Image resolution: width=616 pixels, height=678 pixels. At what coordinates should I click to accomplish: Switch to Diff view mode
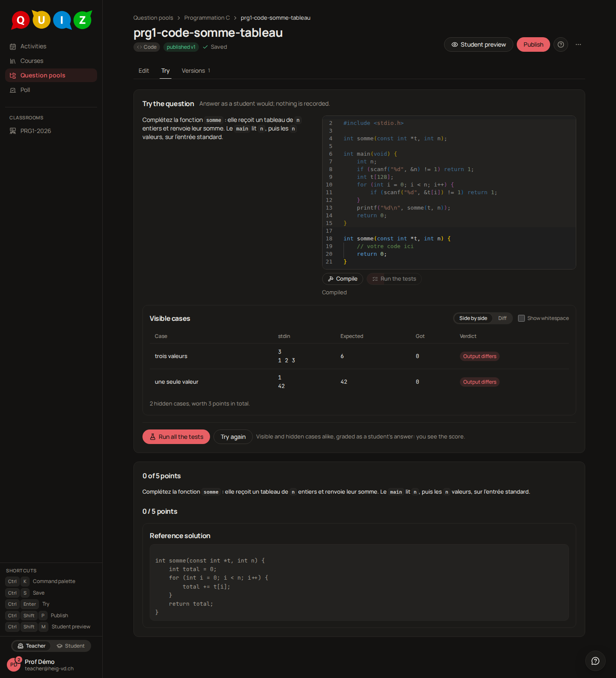[x=502, y=318]
